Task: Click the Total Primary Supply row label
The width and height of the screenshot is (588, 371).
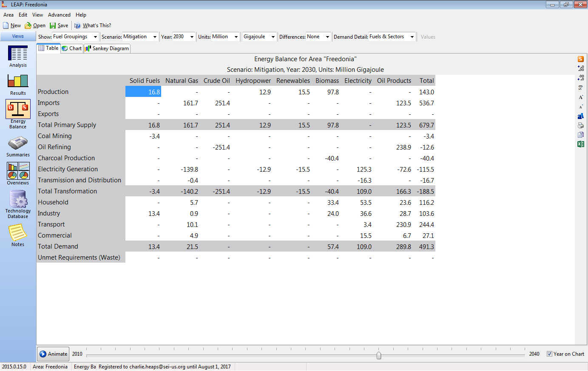Action: (67, 125)
